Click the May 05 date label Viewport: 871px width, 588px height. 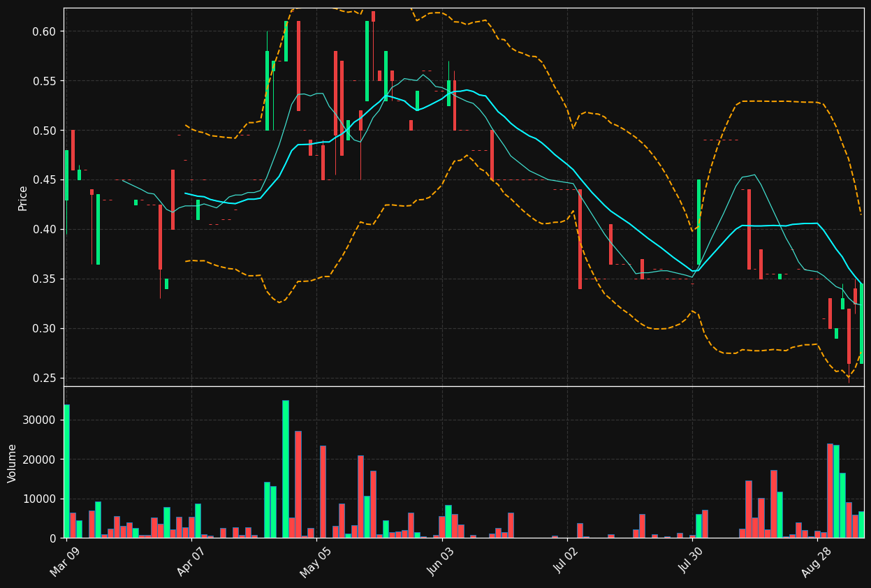314,561
